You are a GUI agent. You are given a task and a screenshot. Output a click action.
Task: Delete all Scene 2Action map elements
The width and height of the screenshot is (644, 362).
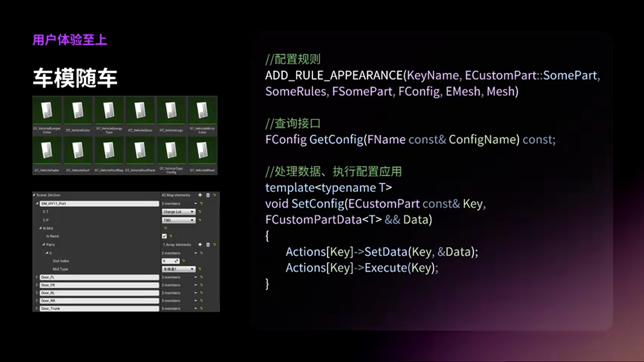208,195
